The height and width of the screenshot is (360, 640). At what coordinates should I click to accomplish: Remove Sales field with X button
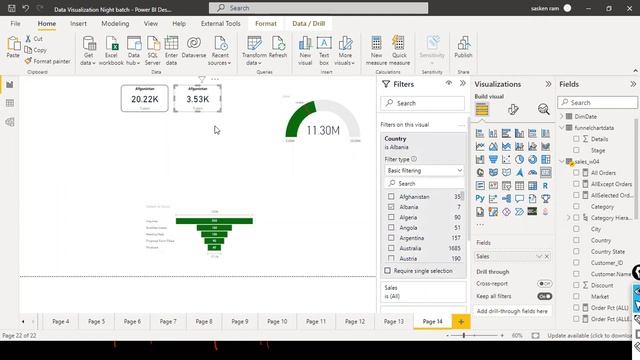pos(547,256)
